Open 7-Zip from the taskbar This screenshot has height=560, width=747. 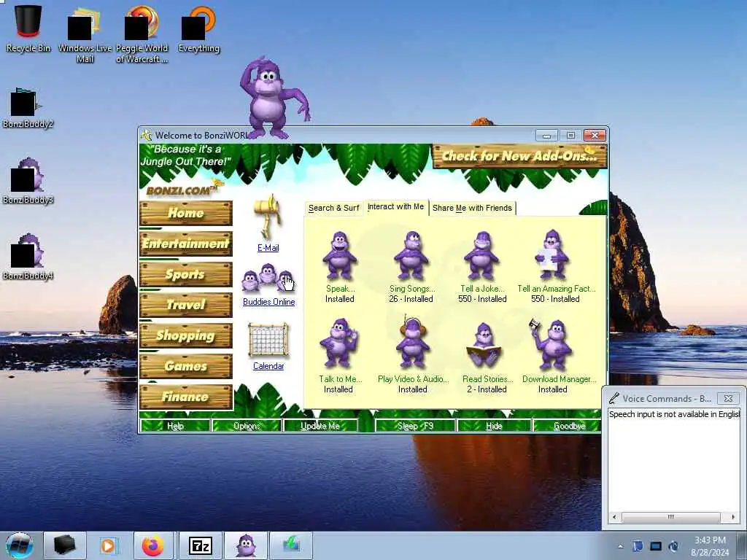tap(200, 545)
